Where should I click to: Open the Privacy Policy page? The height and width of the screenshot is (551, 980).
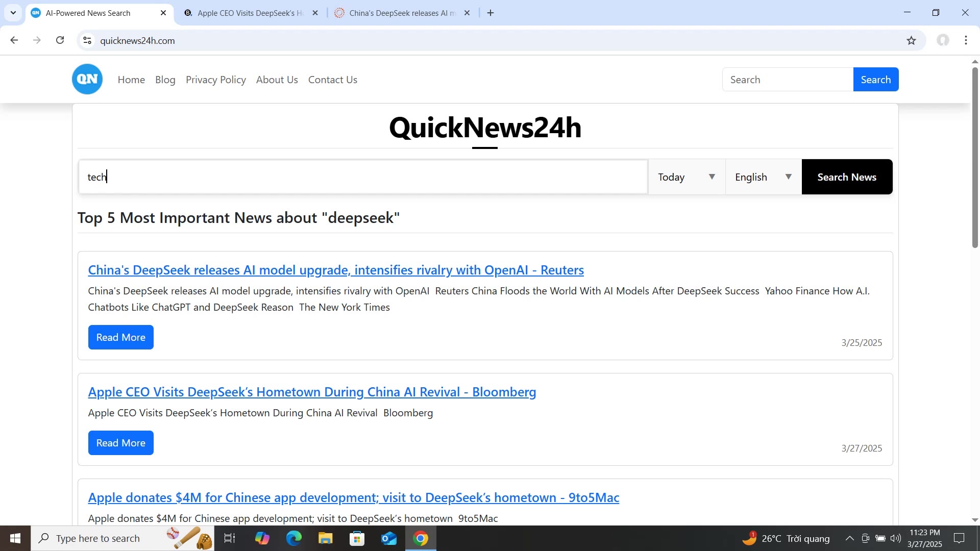[216, 80]
